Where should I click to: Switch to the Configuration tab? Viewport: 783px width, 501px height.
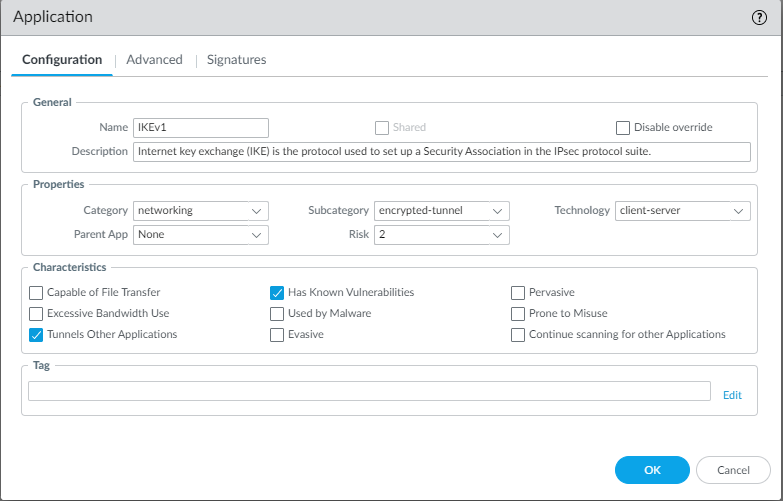(x=62, y=59)
